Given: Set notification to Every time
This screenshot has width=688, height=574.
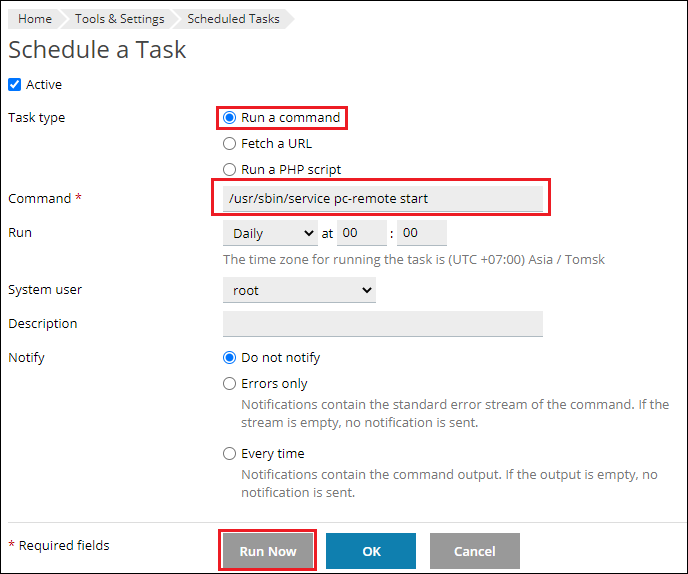Looking at the screenshot, I should (230, 454).
